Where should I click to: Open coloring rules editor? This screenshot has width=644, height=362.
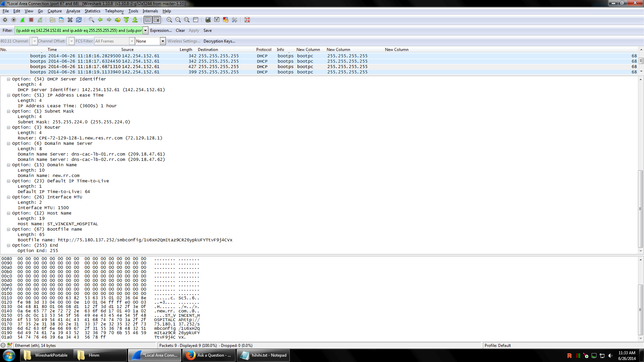coord(226,20)
